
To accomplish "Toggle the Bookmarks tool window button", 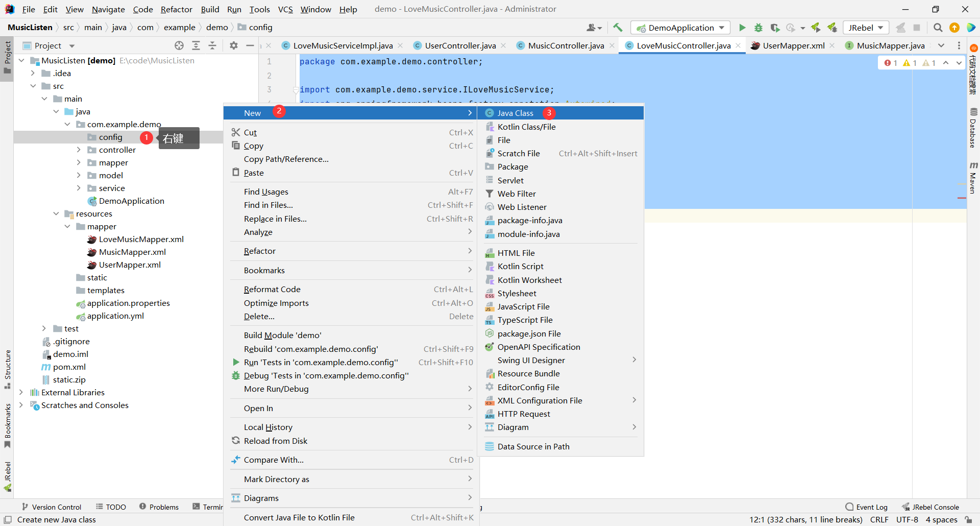I will click(7, 426).
